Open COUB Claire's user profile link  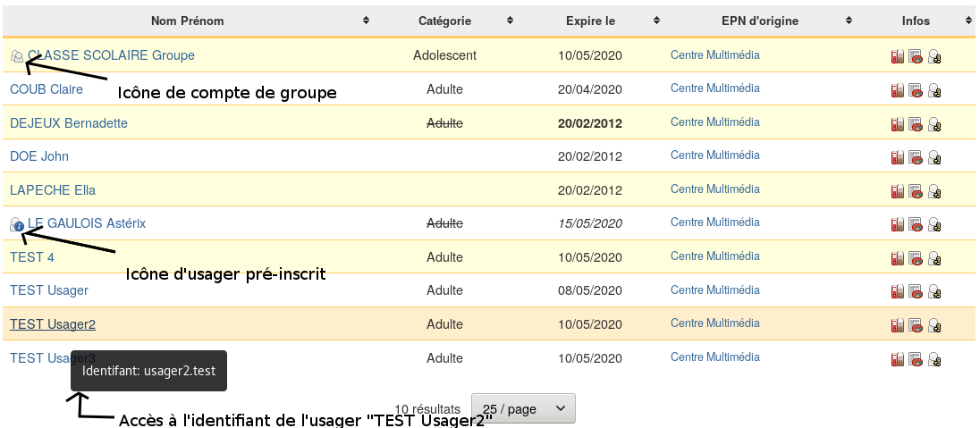tap(46, 89)
